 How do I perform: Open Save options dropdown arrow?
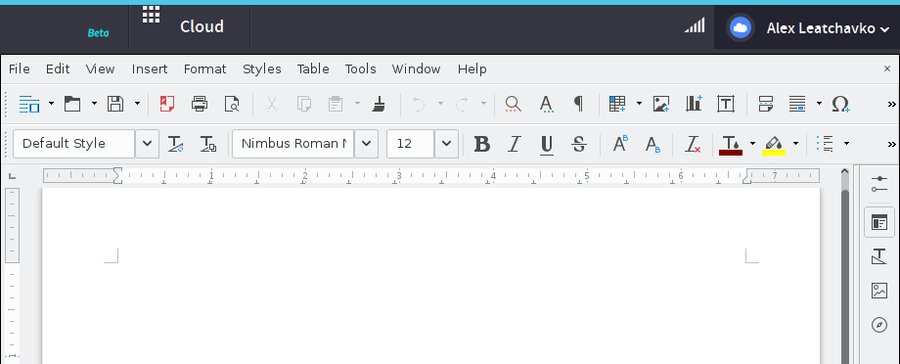click(137, 104)
